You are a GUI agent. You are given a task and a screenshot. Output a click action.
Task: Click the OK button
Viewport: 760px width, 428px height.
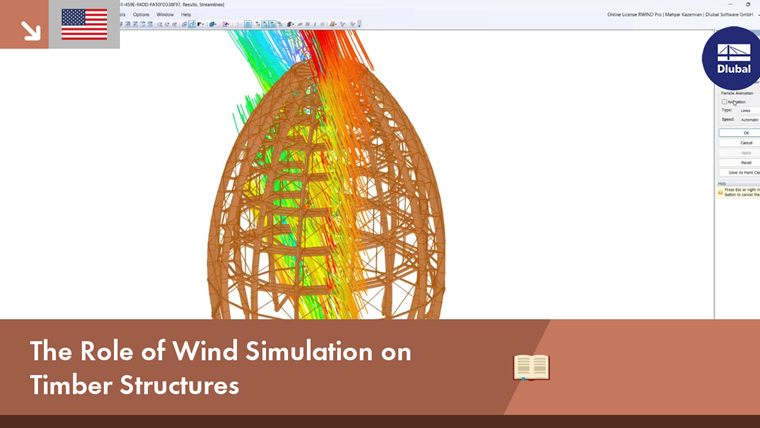[739, 133]
